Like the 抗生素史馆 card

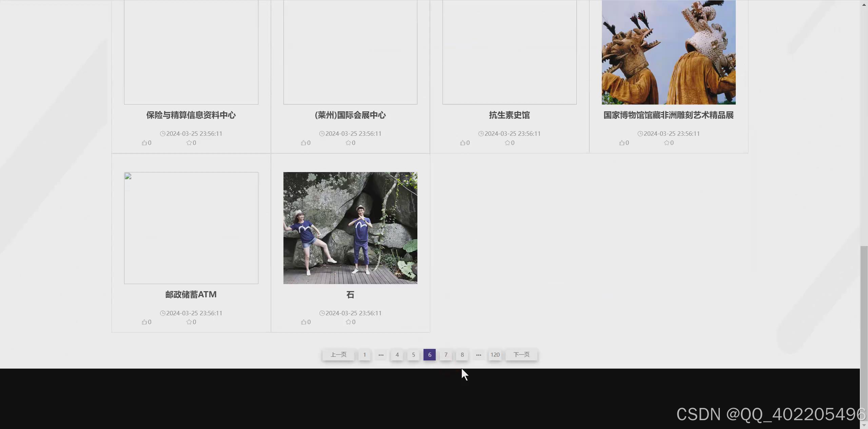pyautogui.click(x=462, y=143)
